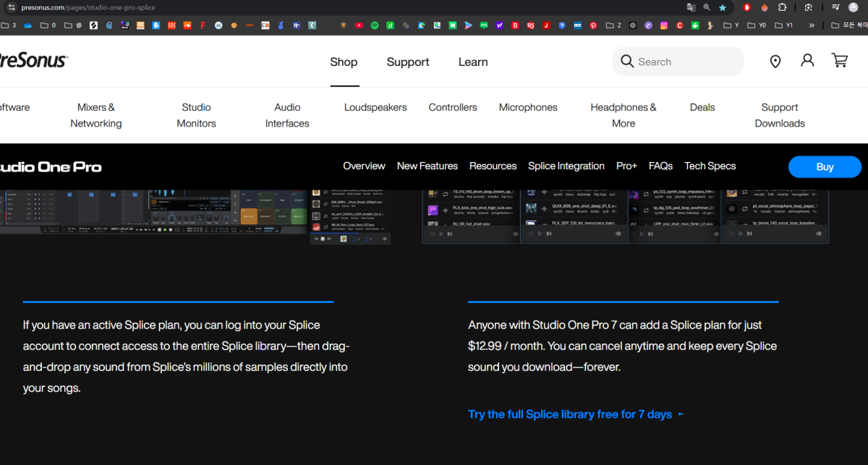
Task: Open the Deals category
Action: tap(702, 108)
